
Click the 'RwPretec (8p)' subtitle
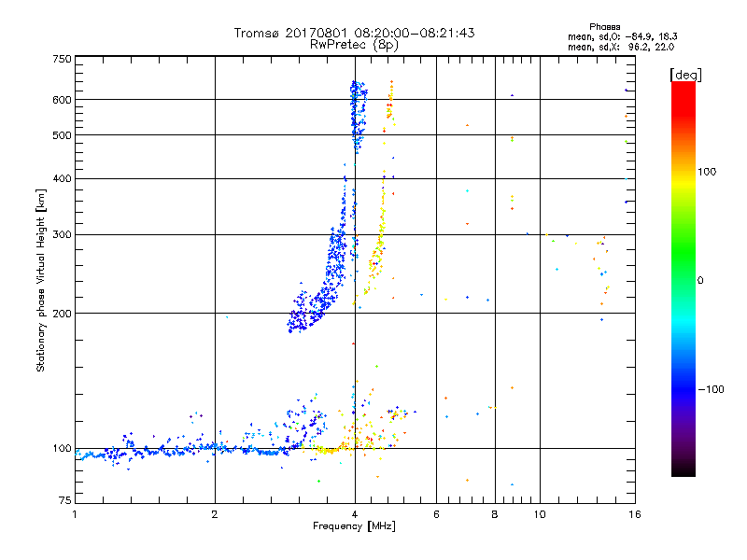tap(354, 45)
